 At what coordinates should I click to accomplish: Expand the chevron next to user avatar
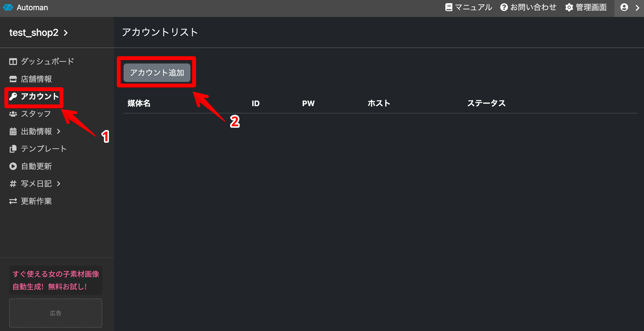coord(637,8)
